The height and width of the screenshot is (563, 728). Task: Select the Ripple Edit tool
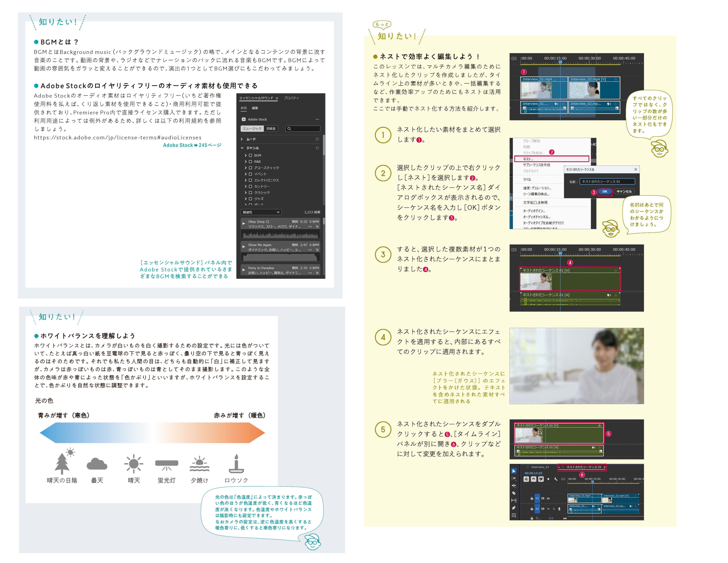(514, 486)
